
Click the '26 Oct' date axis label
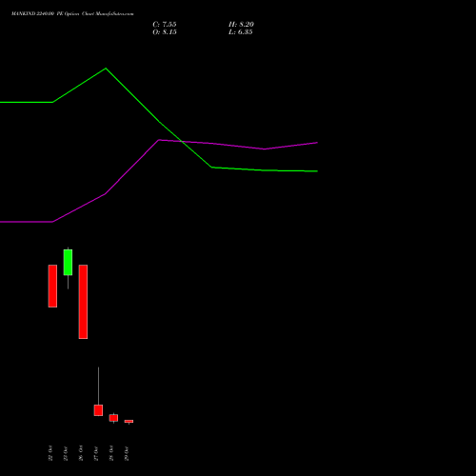pos(81,453)
